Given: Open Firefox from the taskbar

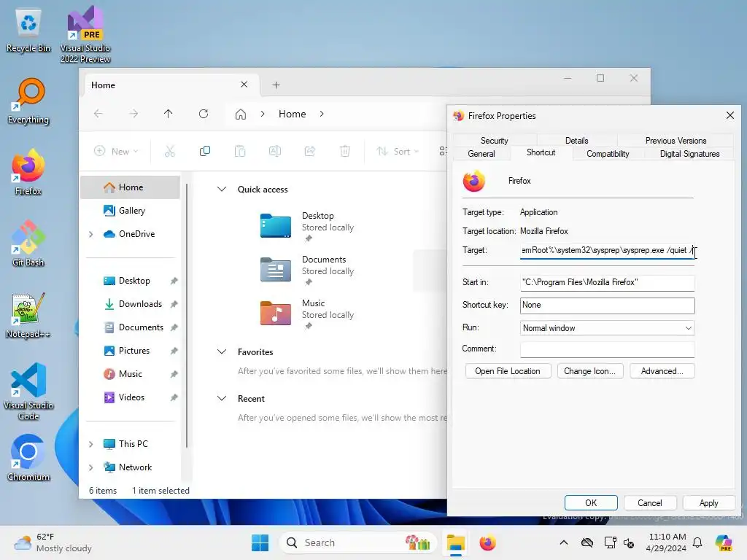Looking at the screenshot, I should [488, 542].
